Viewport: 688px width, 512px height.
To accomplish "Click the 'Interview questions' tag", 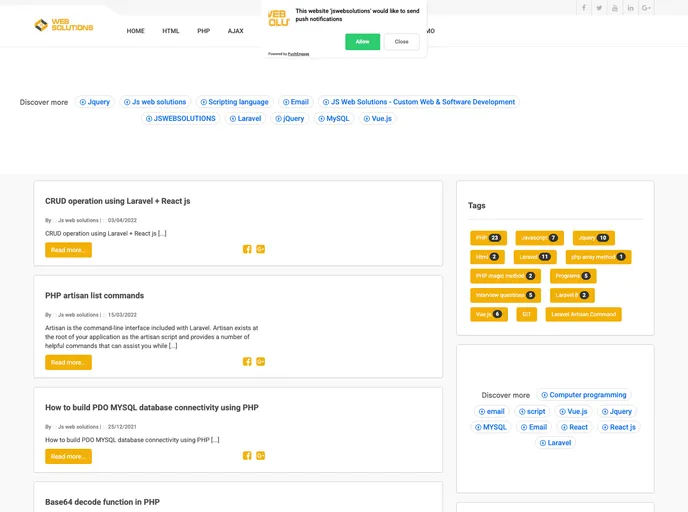I will (505, 295).
